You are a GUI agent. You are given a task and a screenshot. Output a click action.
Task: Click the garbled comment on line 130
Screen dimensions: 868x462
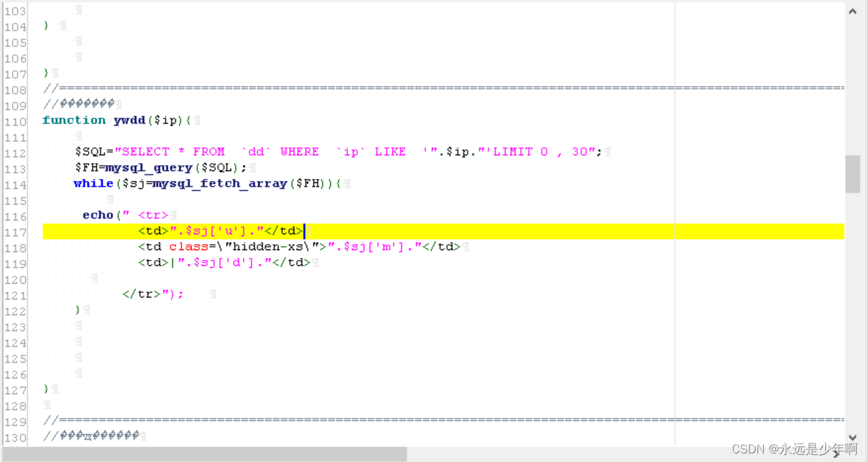click(x=91, y=436)
